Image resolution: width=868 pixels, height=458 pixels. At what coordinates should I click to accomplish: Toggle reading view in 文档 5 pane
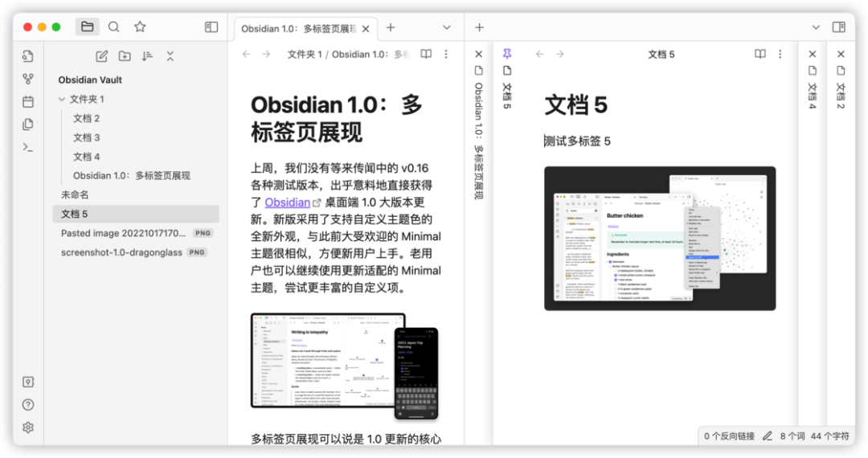click(760, 54)
